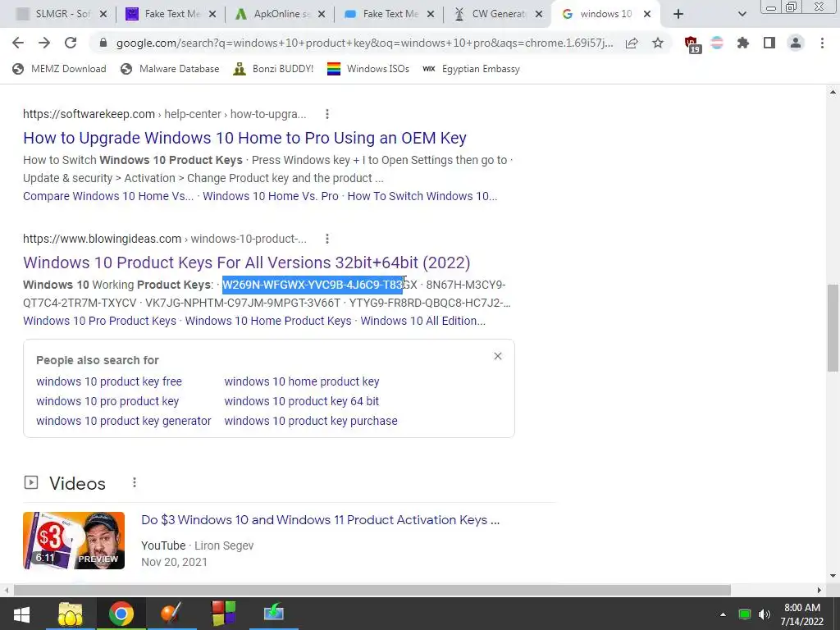The height and width of the screenshot is (630, 840).
Task: Open the Bonzi BUDDY! bookmark
Action: click(273, 69)
